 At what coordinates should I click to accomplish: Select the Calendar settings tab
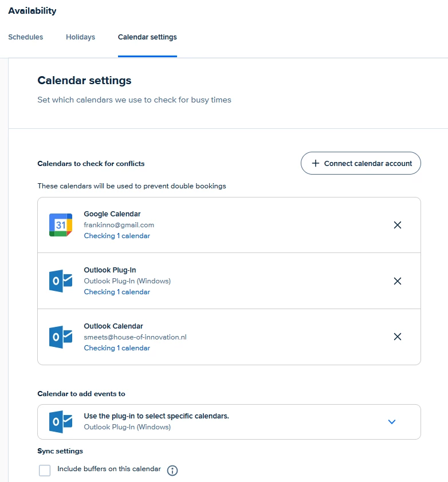(x=147, y=37)
